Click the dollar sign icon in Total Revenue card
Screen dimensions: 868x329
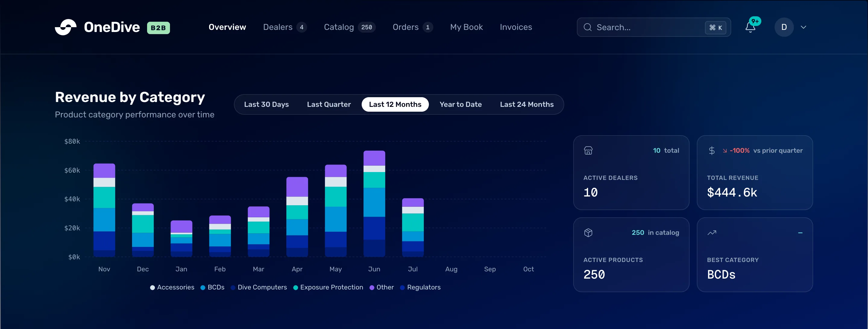pos(711,151)
